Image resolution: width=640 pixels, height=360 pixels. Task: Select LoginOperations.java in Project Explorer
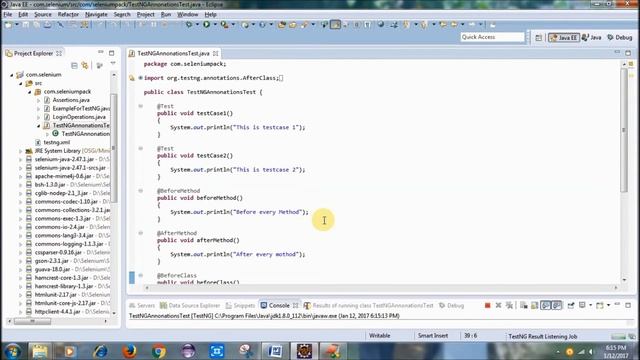pos(79,117)
